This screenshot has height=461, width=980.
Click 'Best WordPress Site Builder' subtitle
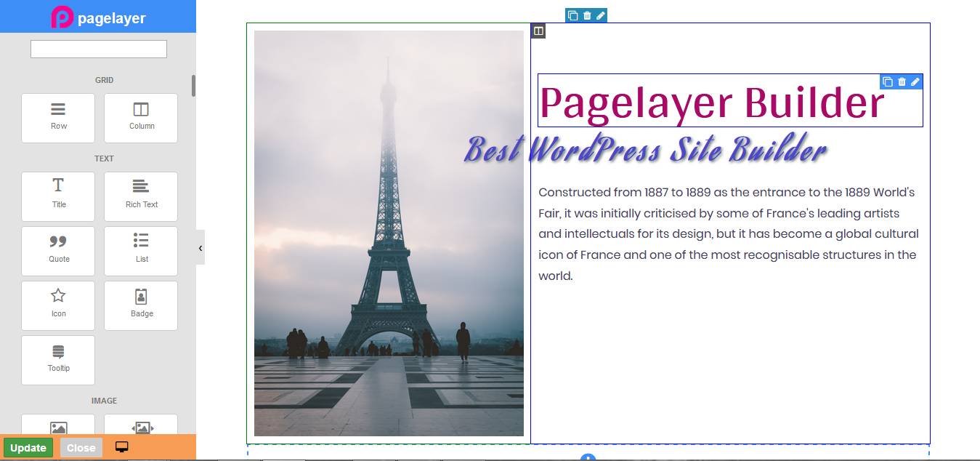click(645, 150)
